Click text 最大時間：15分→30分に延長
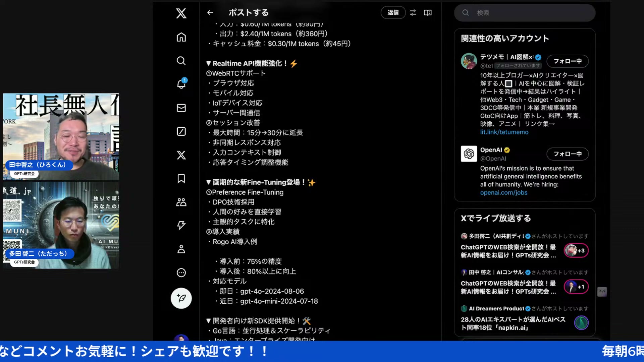 point(258,133)
